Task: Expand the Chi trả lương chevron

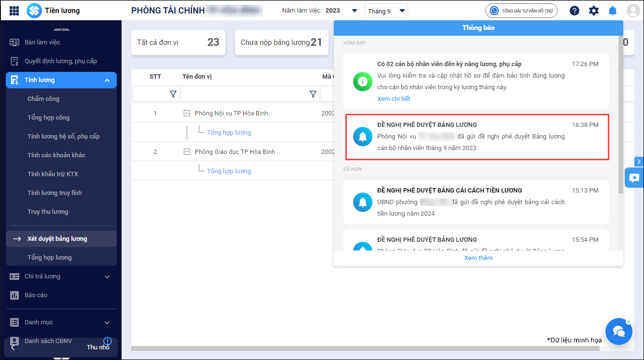Action: click(107, 277)
